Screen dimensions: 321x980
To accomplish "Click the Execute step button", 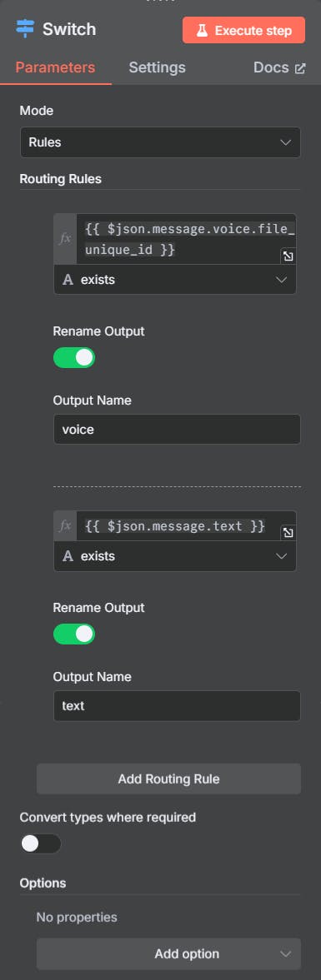I will [244, 30].
